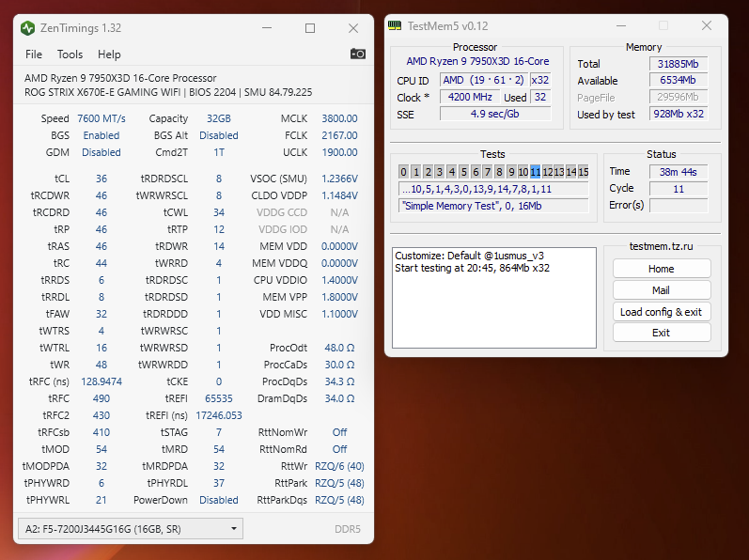Click the Cycle value 11
The height and width of the screenshot is (560, 749).
679,189
